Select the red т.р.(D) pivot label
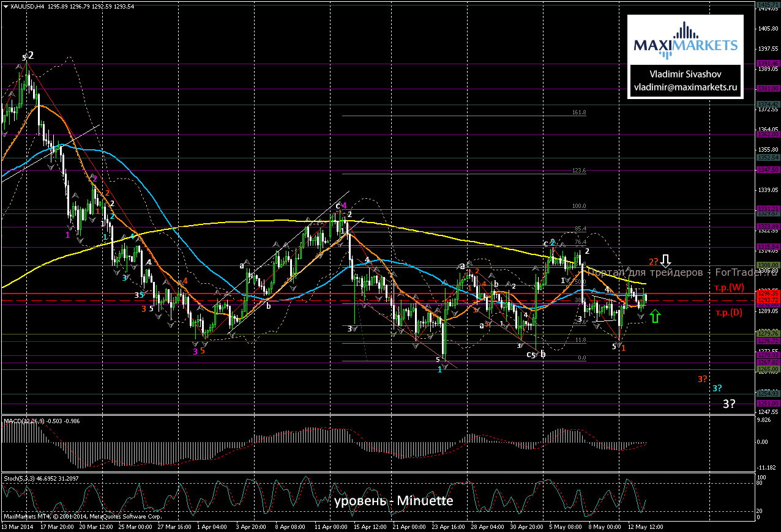The image size is (781, 532). [728, 313]
